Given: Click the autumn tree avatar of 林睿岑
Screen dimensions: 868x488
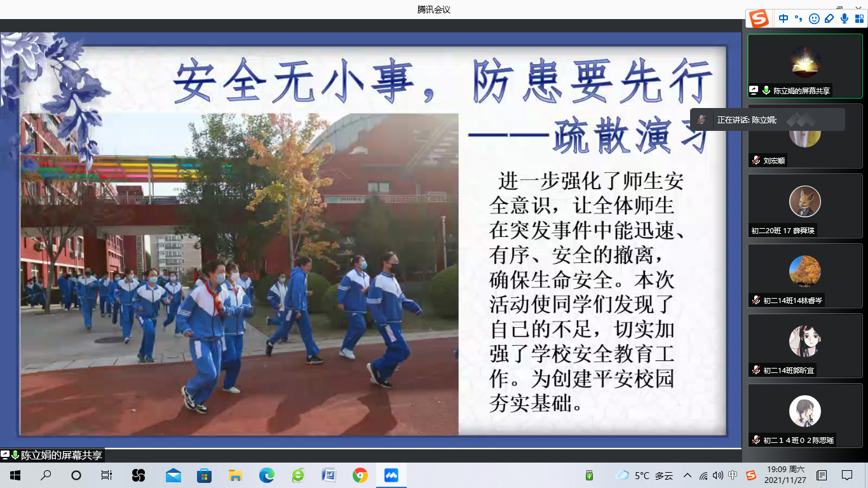Looking at the screenshot, I should 804,271.
